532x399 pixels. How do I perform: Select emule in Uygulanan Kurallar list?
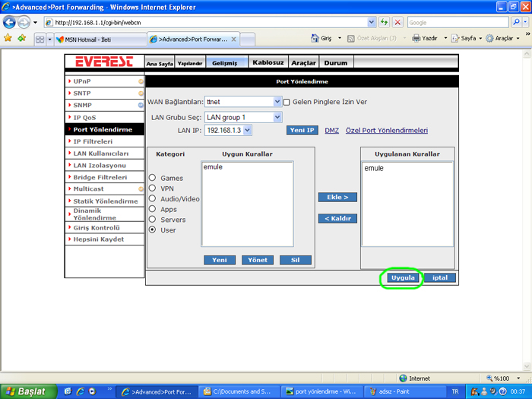[x=374, y=168]
